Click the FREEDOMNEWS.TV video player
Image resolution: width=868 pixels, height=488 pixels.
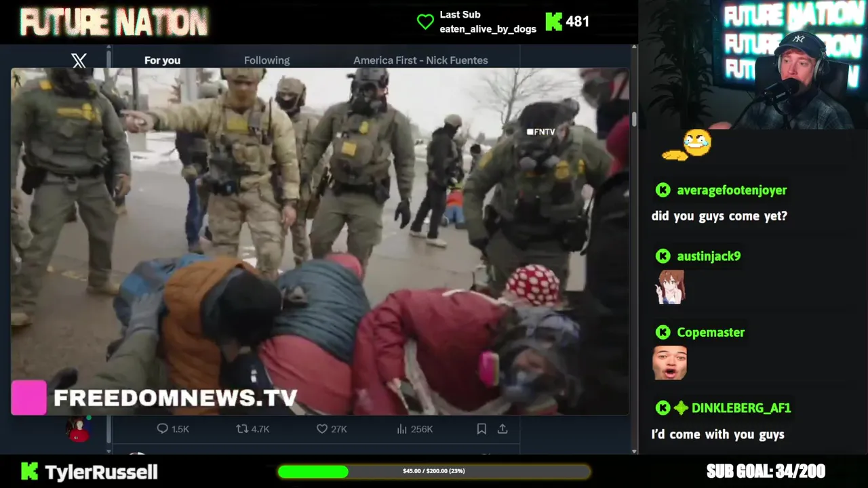pos(319,241)
